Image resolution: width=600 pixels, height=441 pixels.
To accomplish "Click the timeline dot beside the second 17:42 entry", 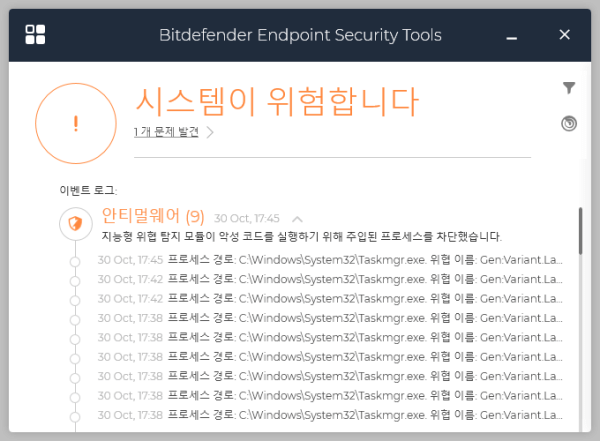I will tap(75, 299).
